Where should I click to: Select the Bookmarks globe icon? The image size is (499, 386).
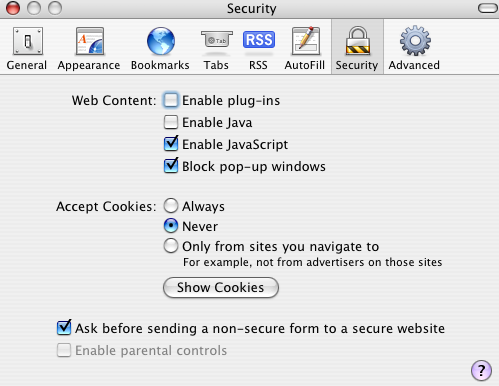point(161,41)
